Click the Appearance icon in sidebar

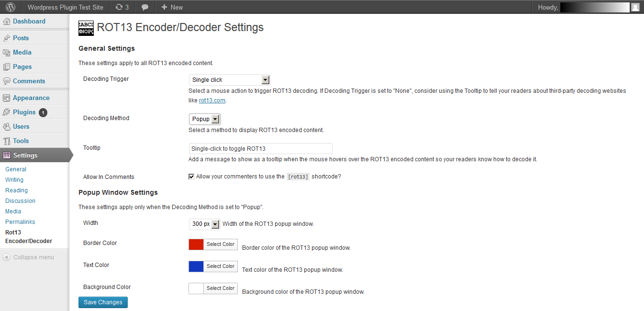tap(7, 98)
